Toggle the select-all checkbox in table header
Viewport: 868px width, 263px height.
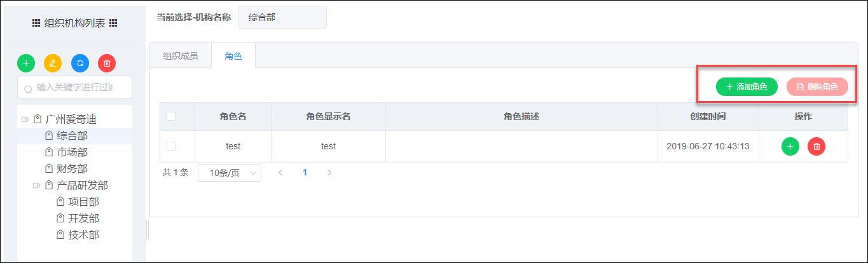tap(170, 116)
